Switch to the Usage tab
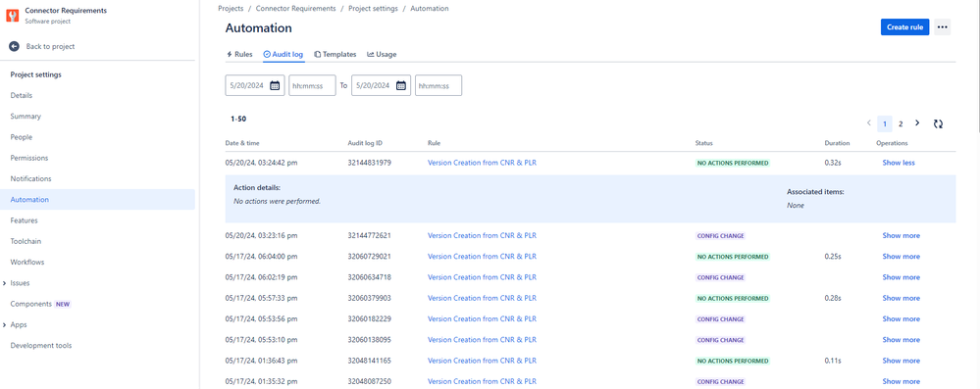Image resolution: width=980 pixels, height=389 pixels. (382, 54)
